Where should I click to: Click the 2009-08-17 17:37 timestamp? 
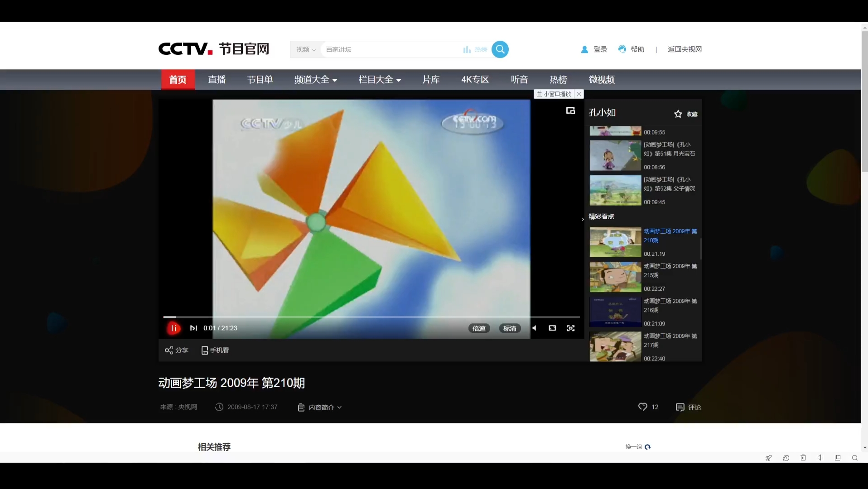coord(252,407)
